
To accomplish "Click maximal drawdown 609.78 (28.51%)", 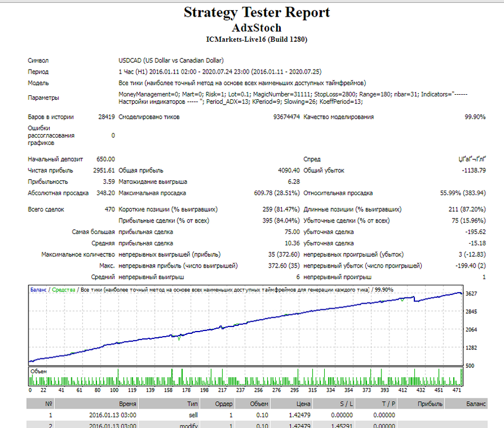I will pos(277,193).
